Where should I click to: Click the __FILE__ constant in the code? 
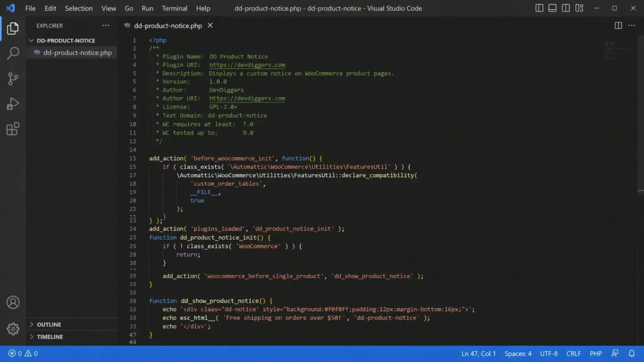tap(204, 192)
